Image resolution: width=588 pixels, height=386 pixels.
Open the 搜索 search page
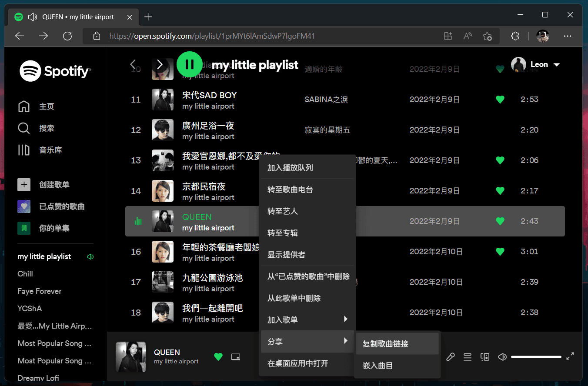pyautogui.click(x=36, y=128)
